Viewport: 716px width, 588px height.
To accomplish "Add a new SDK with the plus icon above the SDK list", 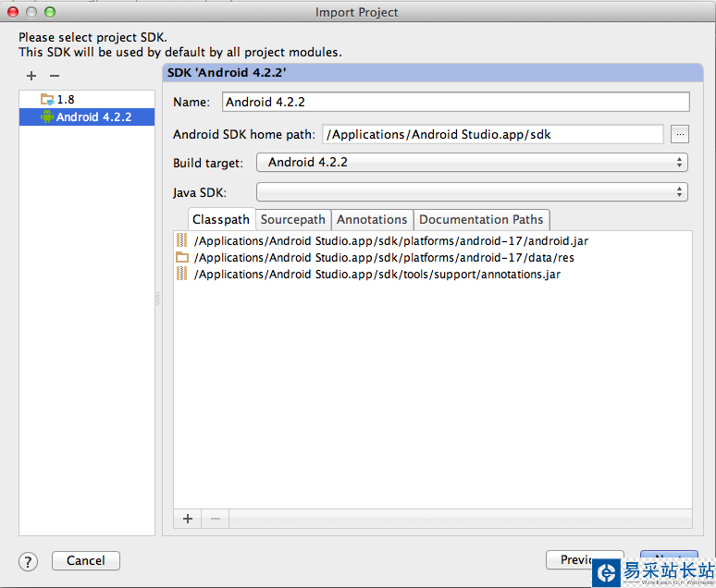I will click(x=31, y=76).
